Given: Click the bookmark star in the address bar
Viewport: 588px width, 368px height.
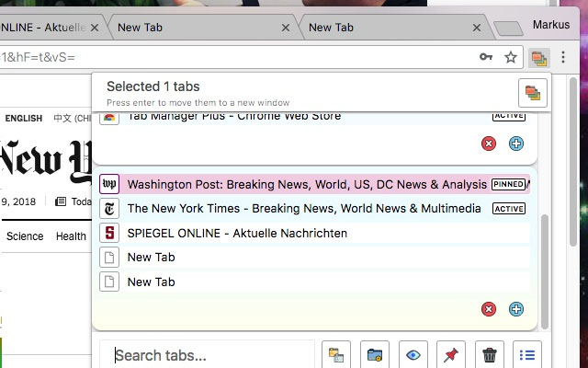Looking at the screenshot, I should pos(511,58).
